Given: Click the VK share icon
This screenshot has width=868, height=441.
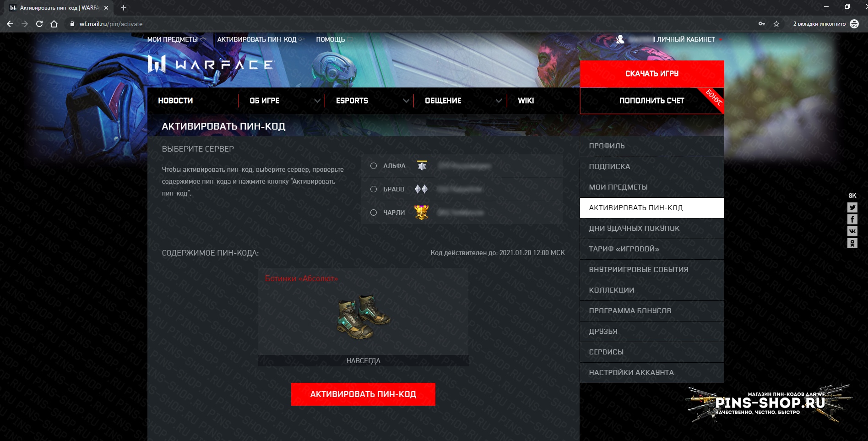Looking at the screenshot, I should click(852, 231).
